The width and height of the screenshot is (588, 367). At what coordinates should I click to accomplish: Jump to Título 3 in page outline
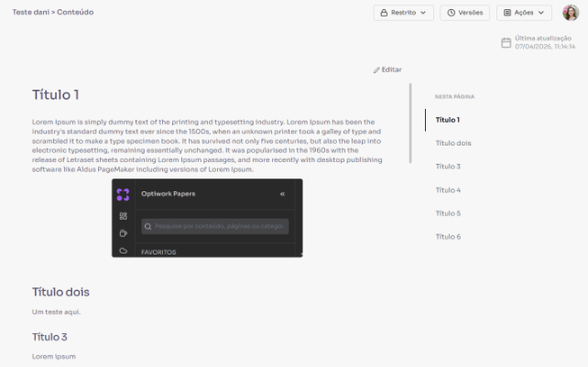coord(448,167)
